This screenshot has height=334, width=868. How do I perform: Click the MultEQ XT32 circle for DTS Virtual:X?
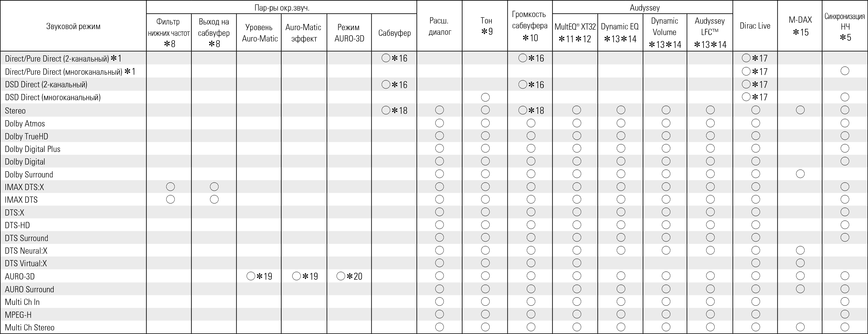click(577, 263)
